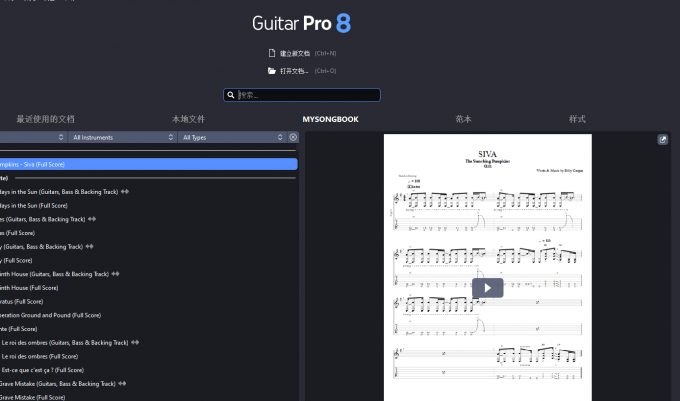Select the ratus (Full Score) row

tap(22, 302)
